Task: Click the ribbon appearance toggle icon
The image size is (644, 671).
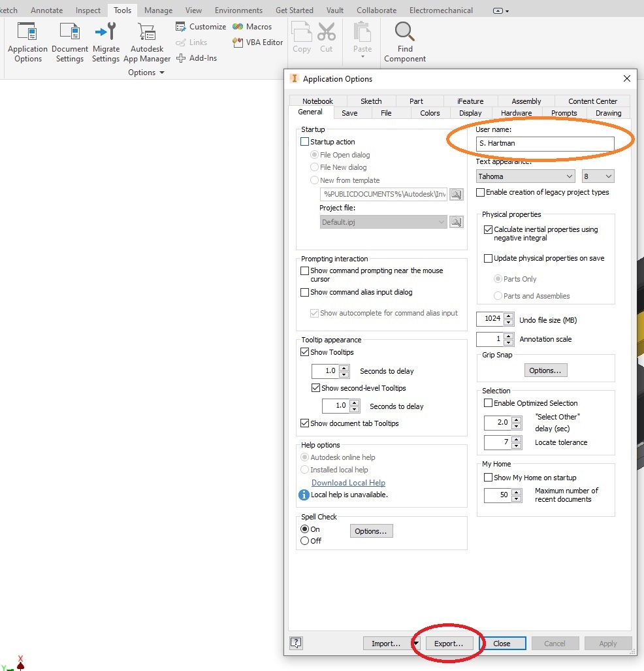Action: (x=501, y=10)
